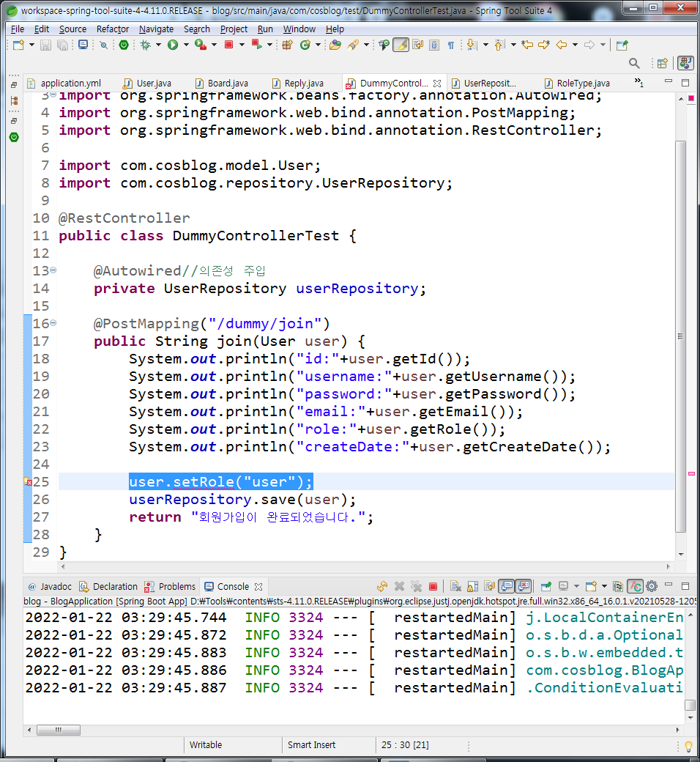Click the Open Type folder icon
The height and width of the screenshot is (762, 700).
pyautogui.click(x=335, y=45)
